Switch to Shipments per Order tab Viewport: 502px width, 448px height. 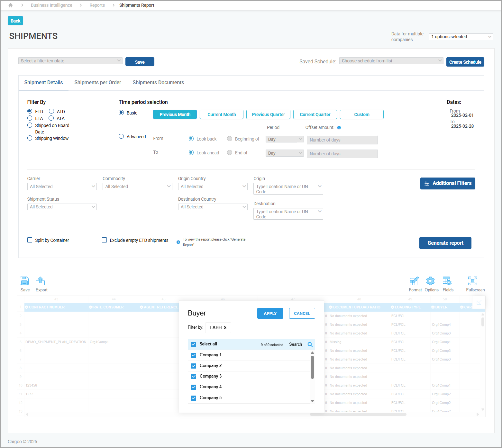coord(98,83)
